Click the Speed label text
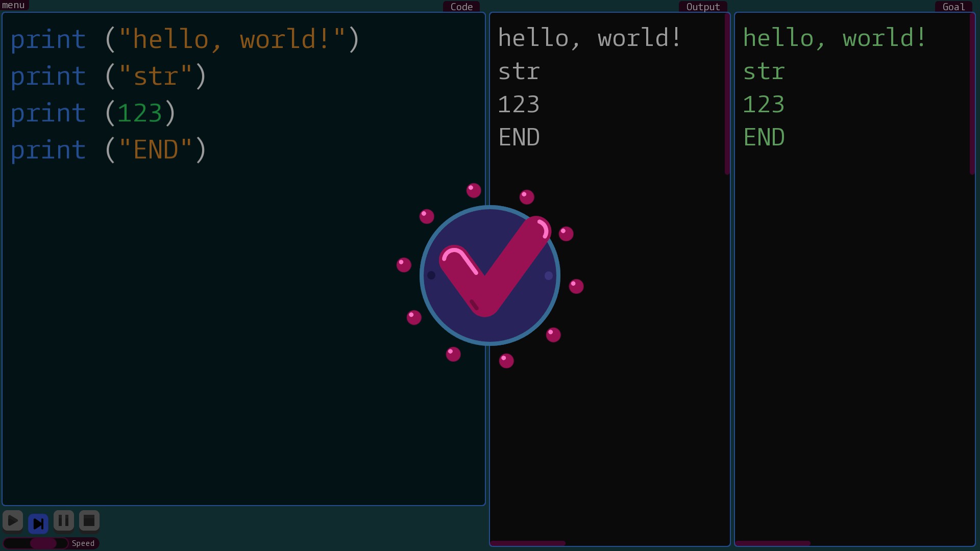The width and height of the screenshot is (980, 551). (83, 543)
